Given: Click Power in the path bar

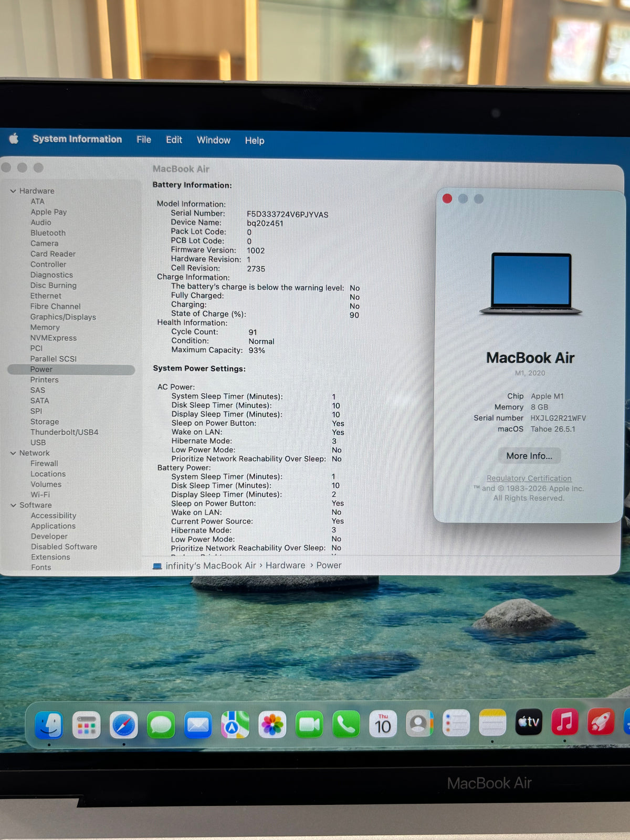Looking at the screenshot, I should pos(329,565).
